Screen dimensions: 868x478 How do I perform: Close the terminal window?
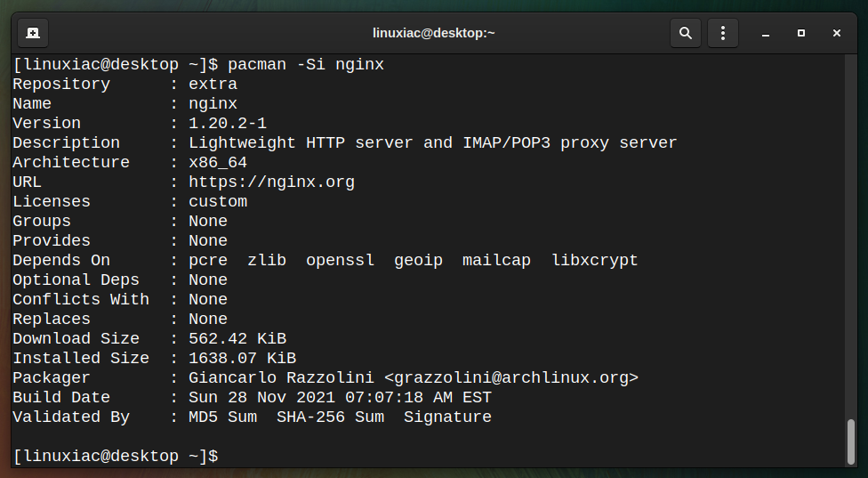tap(837, 33)
